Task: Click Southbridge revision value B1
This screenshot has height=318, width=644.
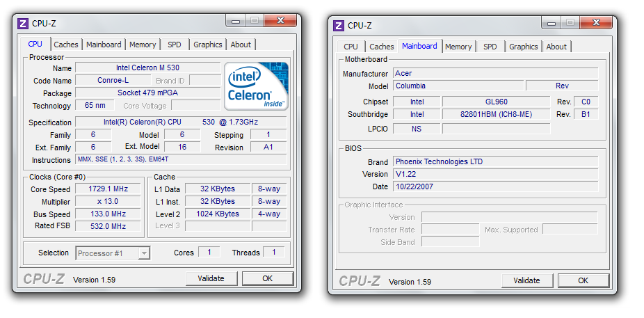Action: (586, 114)
